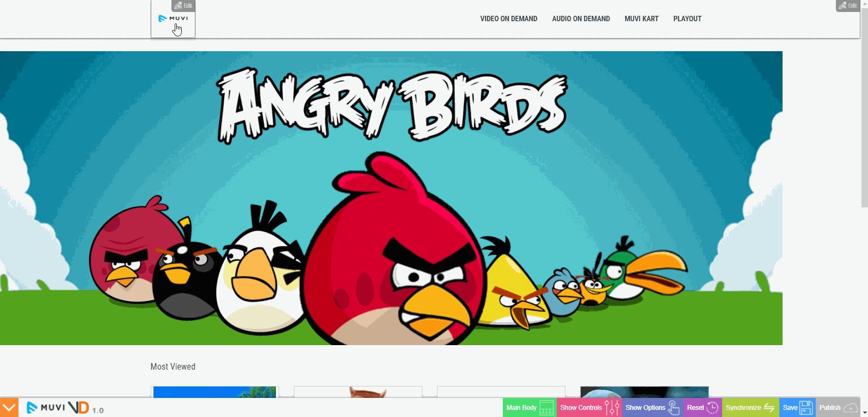Click the Most Viewed heading

coord(173,367)
